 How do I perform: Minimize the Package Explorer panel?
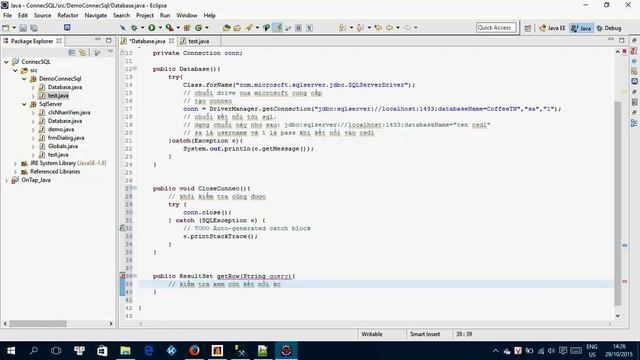(x=98, y=40)
